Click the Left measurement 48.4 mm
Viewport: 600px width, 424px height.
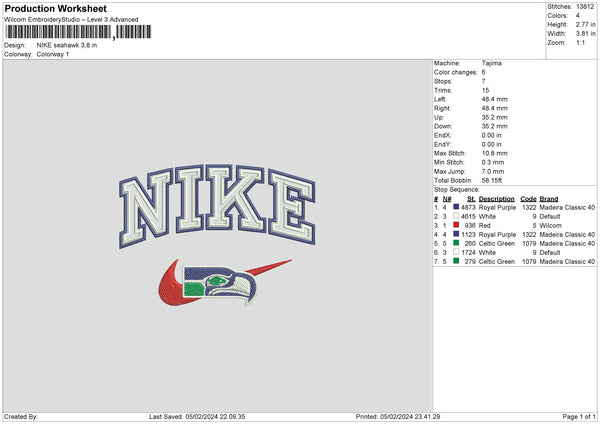pos(494,99)
